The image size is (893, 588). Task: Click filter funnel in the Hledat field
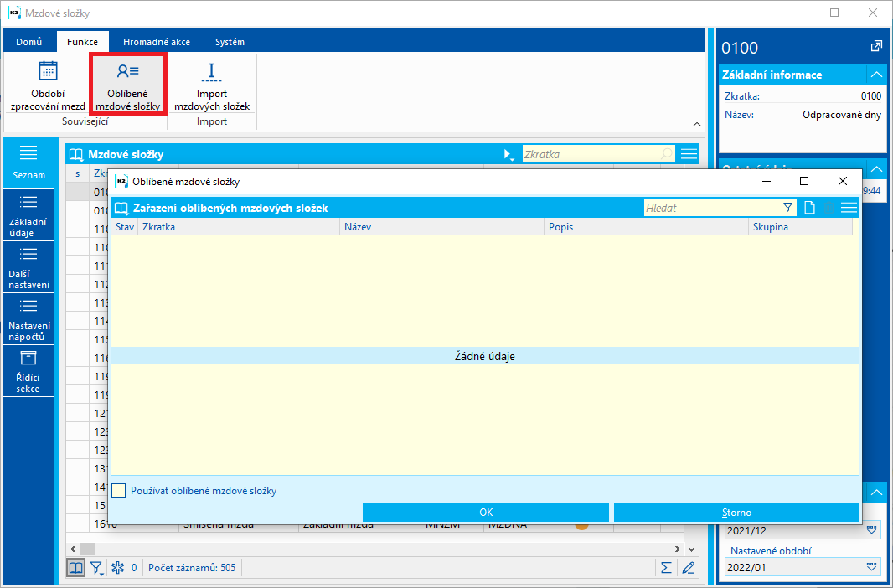tap(787, 208)
